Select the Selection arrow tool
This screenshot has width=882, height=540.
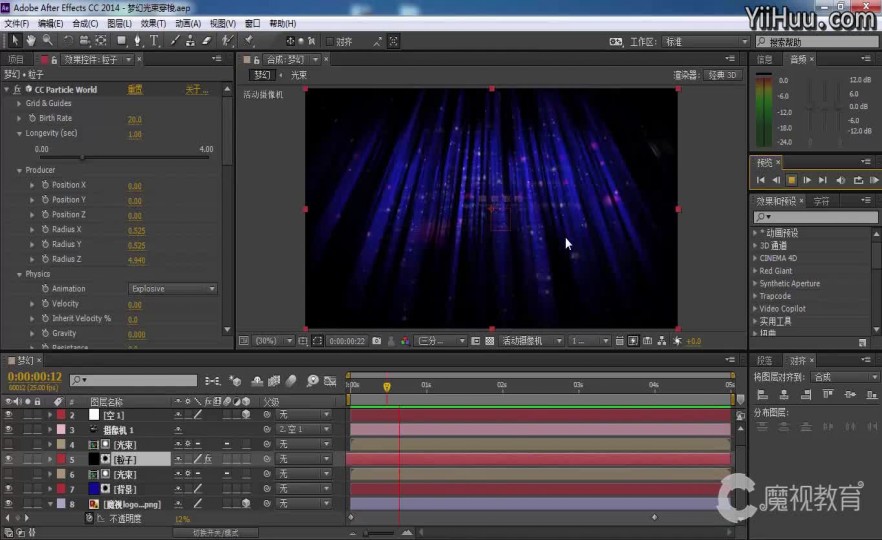tap(15, 40)
